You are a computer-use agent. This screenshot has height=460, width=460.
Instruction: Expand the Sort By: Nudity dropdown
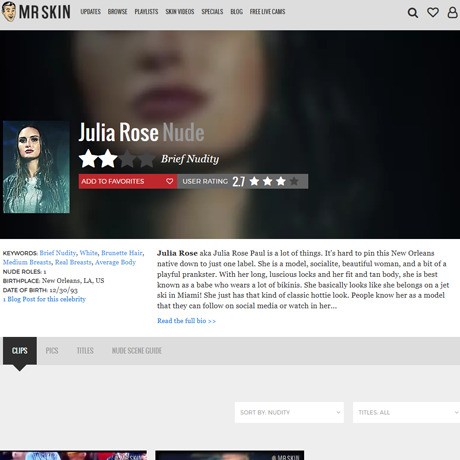[289, 412]
